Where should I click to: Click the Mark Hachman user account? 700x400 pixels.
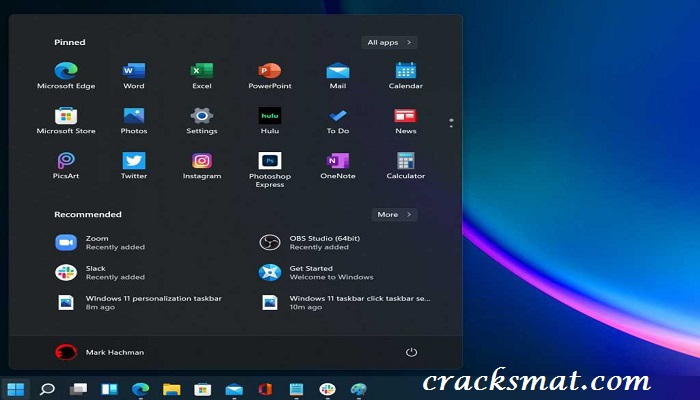click(x=100, y=352)
